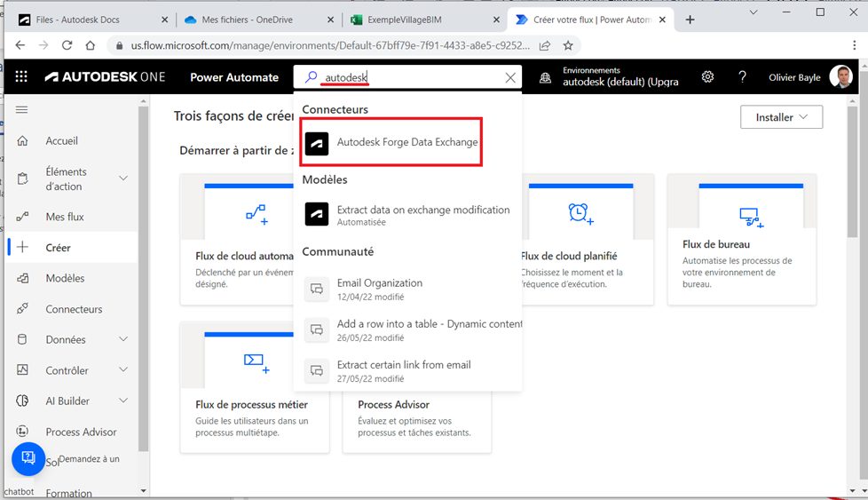This screenshot has width=868, height=500.
Task: Click the page vertical scrollbar
Action: [x=852, y=171]
